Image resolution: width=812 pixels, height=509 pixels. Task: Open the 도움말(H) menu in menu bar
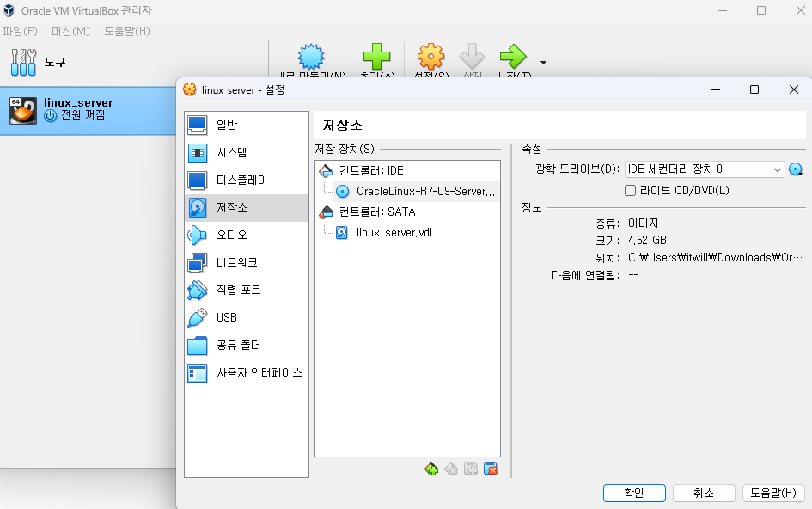click(x=127, y=31)
